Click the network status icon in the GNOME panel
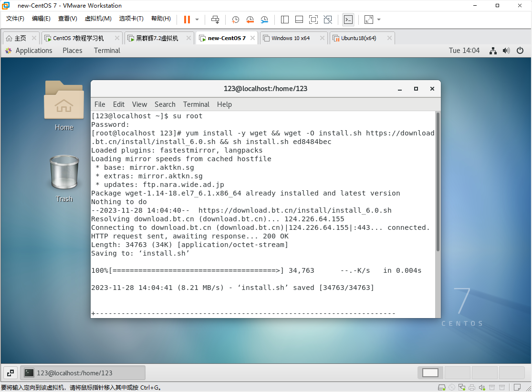Screen dimensions: 532x392 493,51
